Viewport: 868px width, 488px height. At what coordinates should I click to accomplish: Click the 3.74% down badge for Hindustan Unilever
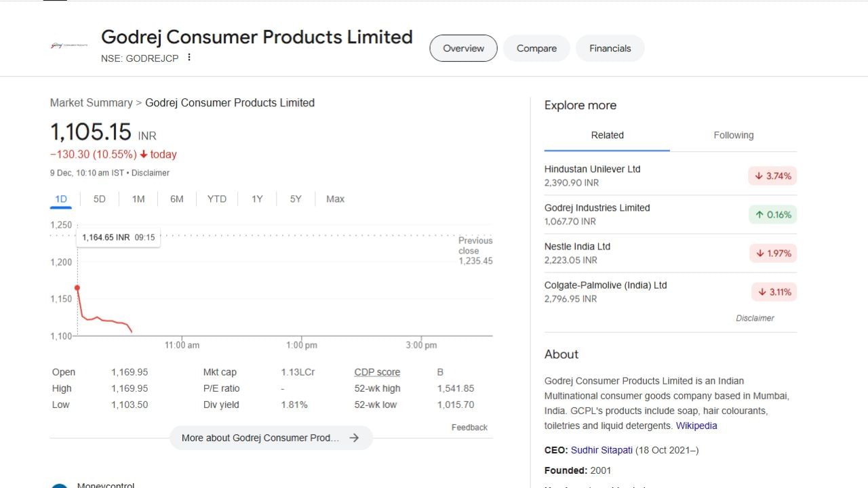pyautogui.click(x=772, y=176)
